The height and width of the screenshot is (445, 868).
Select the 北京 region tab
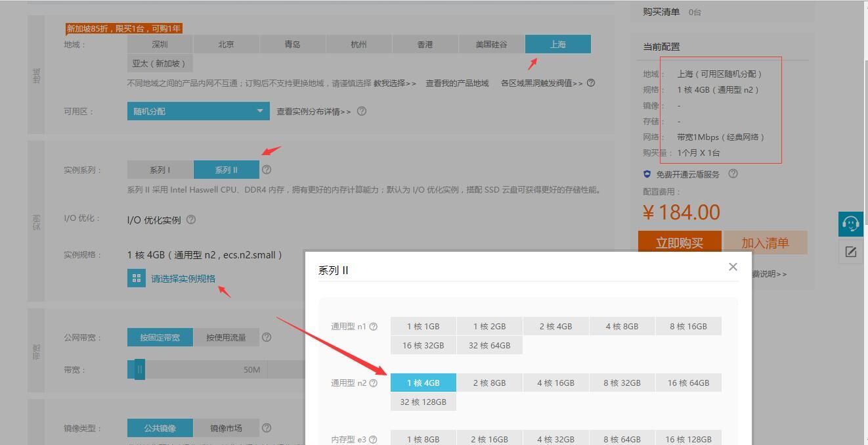coord(226,45)
